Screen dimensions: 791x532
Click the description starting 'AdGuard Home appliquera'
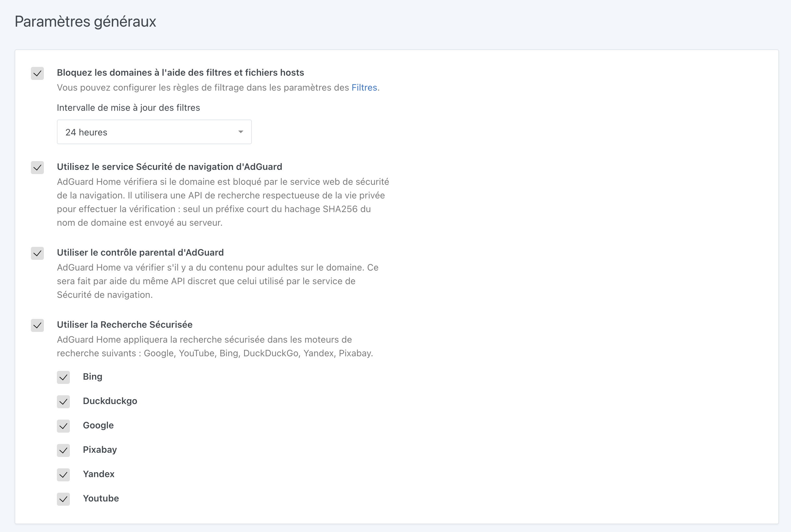click(215, 347)
